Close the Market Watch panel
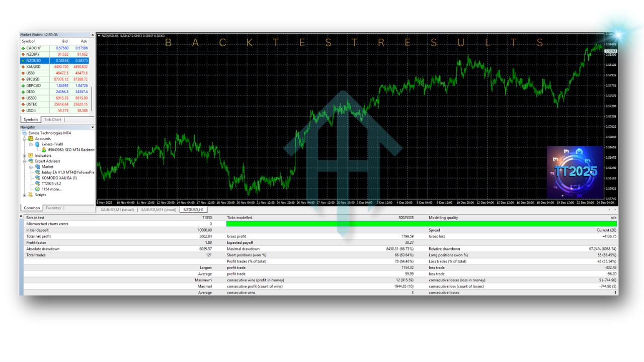Image resolution: width=644 pixels, height=362 pixels. [93, 35]
